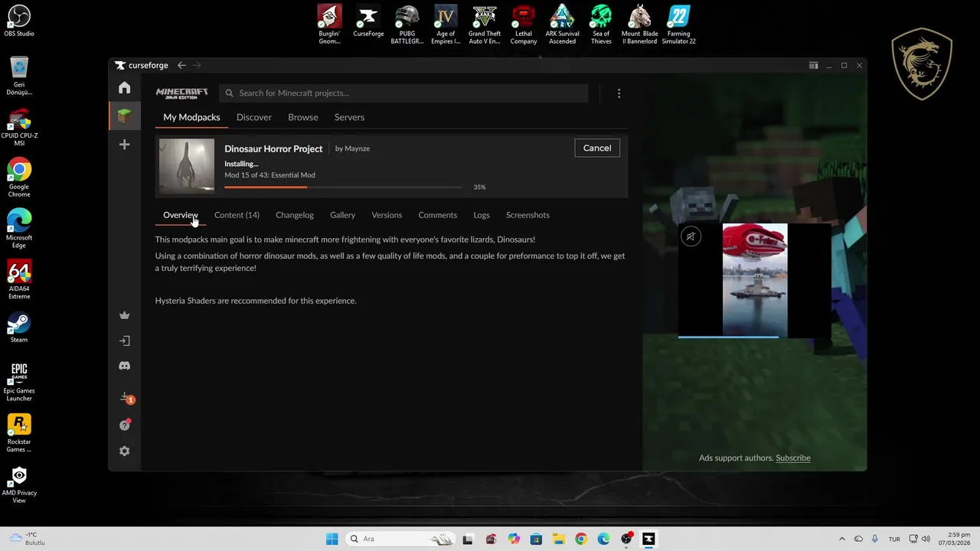Open the Changelog tab
This screenshot has height=551, width=980.
[x=295, y=215]
